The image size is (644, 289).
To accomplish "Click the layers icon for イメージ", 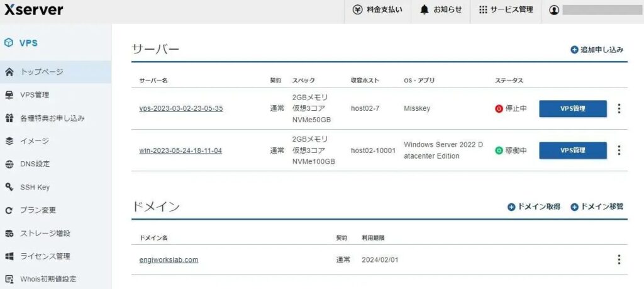I will pos(9,141).
